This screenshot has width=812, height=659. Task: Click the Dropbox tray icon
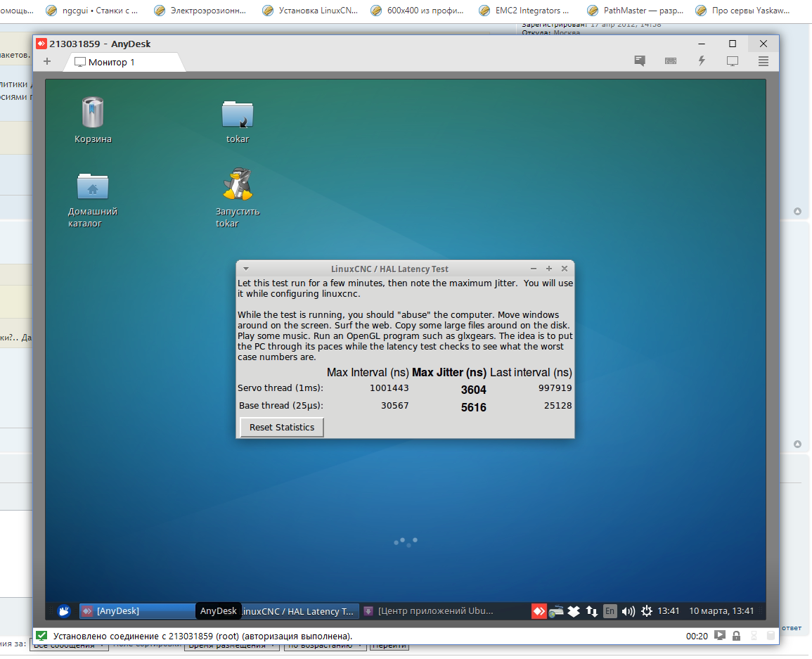574,611
